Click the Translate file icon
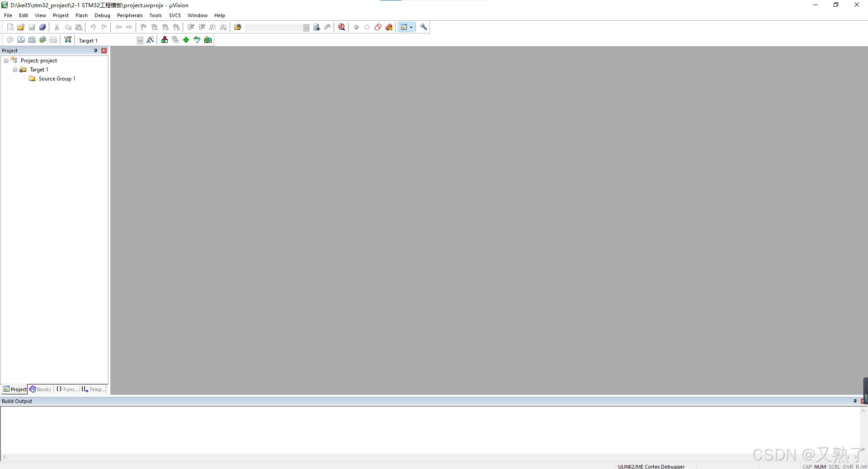The image size is (868, 469). pyautogui.click(x=10, y=40)
